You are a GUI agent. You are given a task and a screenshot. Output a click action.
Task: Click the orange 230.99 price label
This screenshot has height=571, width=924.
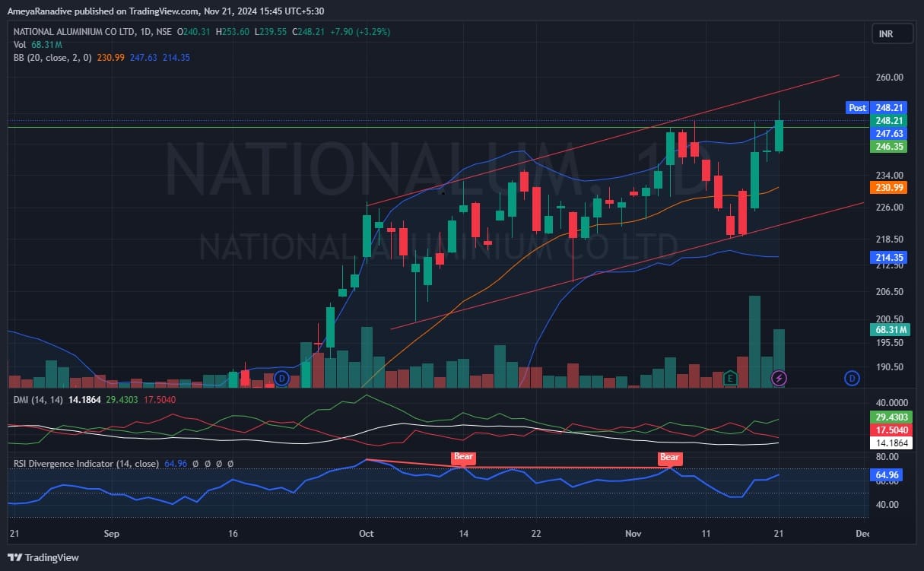pos(889,188)
